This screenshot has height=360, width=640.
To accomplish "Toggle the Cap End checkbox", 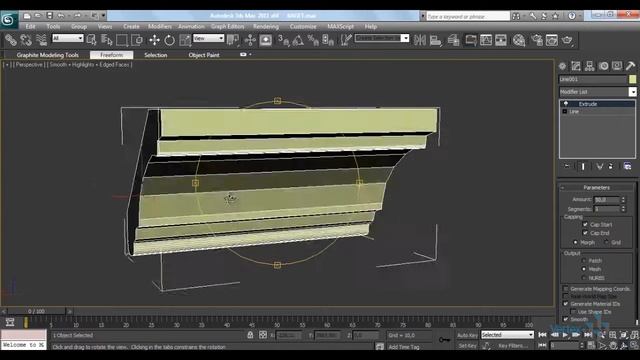I will coord(585,233).
